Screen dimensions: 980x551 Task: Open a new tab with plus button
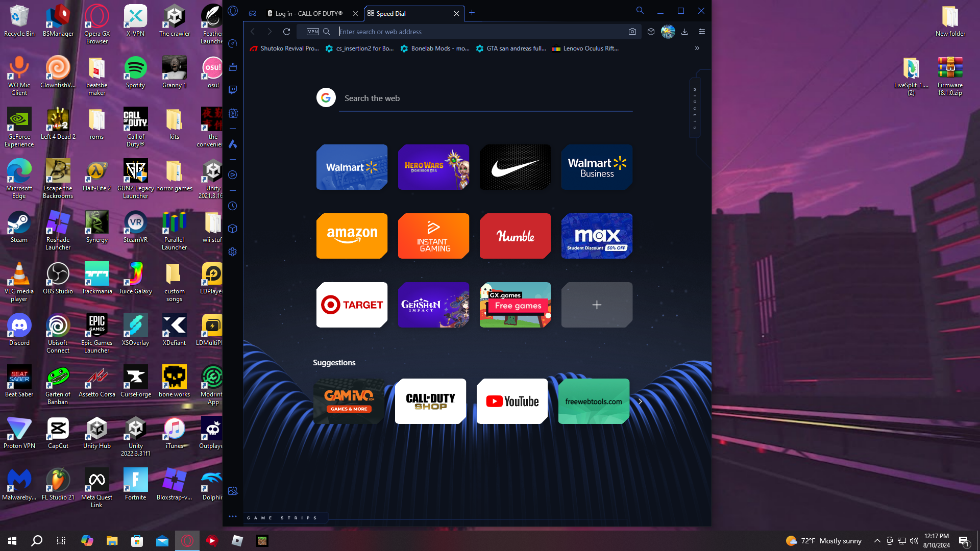tap(472, 13)
